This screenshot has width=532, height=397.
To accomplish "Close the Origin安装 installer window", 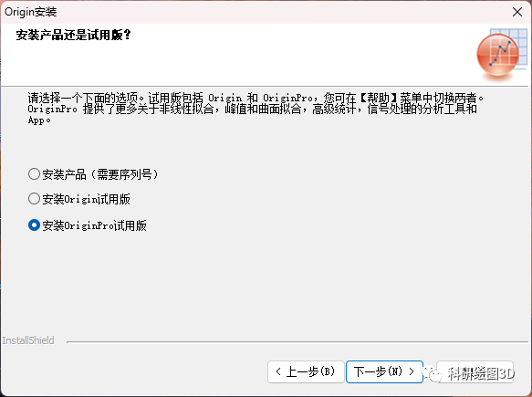I will (517, 12).
